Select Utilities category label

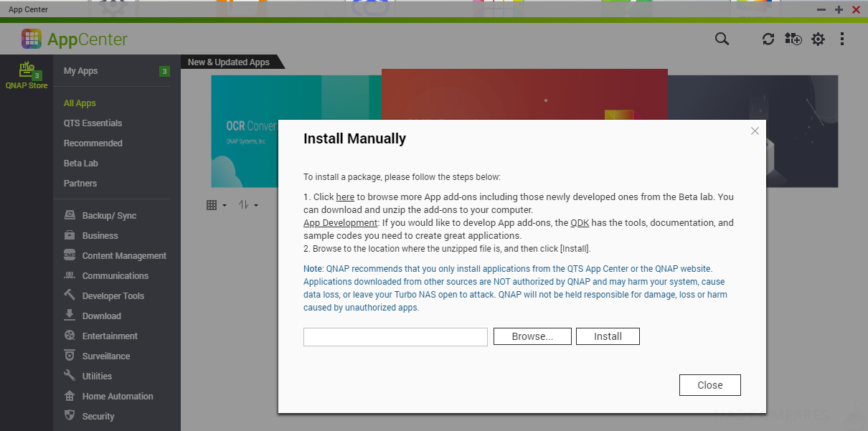(x=97, y=376)
